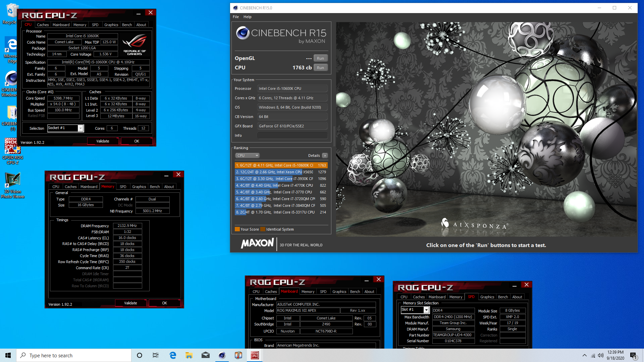This screenshot has height=362, width=644.
Task: Open CPUID ROG CPU-Z desktop icon
Action: pos(12,152)
